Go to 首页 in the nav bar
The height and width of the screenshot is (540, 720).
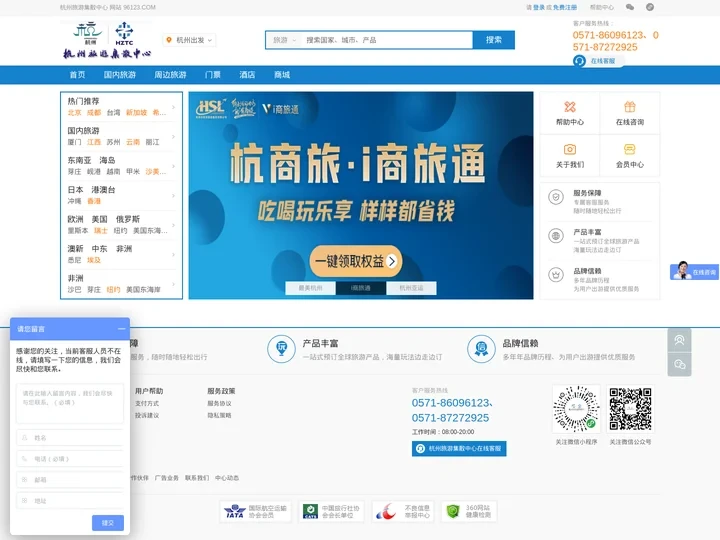(x=77, y=74)
